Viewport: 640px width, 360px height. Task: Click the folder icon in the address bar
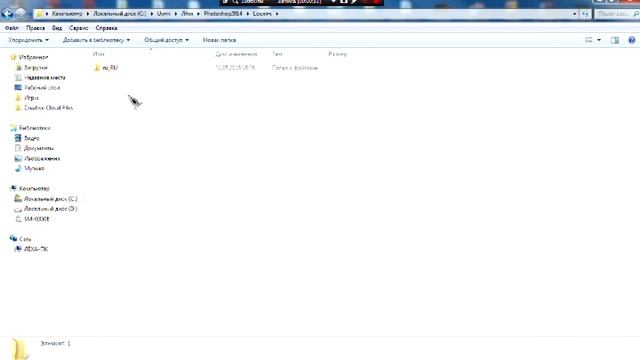pos(39,13)
